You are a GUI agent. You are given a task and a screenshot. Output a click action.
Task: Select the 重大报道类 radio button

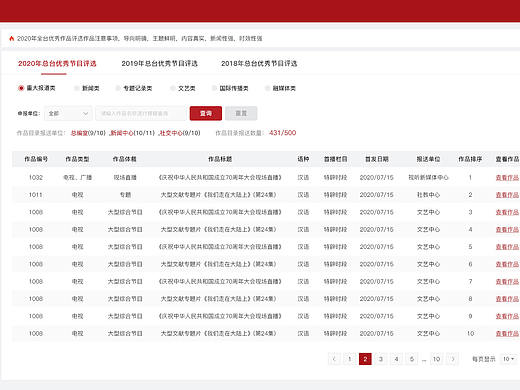tap(21, 88)
